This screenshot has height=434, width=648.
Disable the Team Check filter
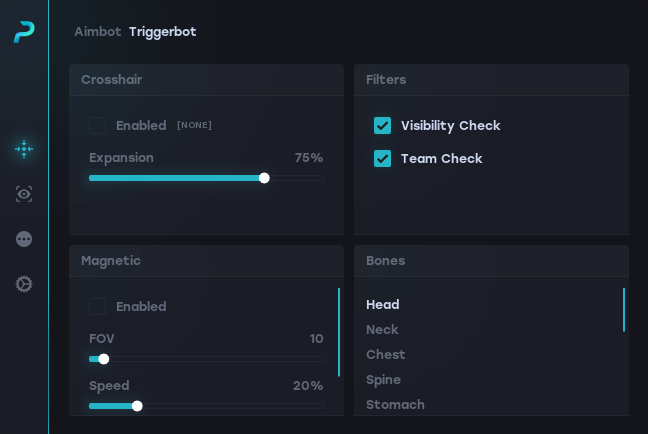click(x=383, y=158)
